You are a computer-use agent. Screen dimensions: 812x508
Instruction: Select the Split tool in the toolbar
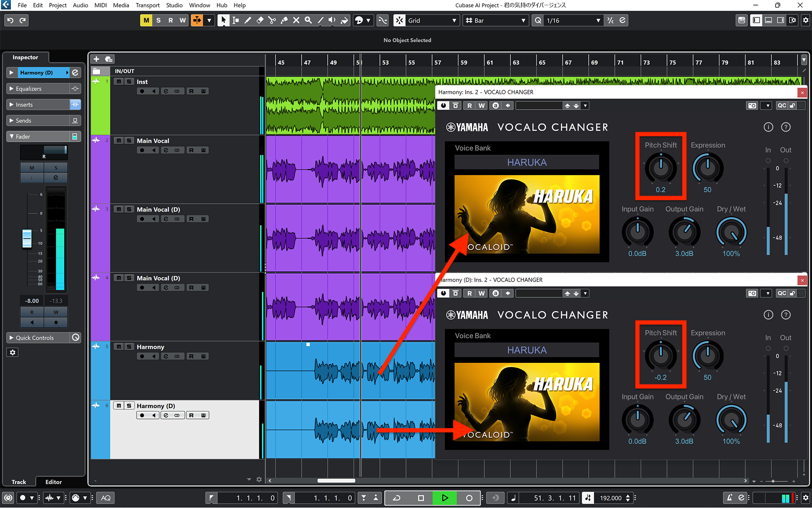point(272,20)
